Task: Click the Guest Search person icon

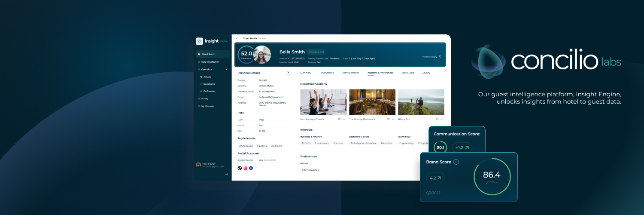Action: (199, 54)
